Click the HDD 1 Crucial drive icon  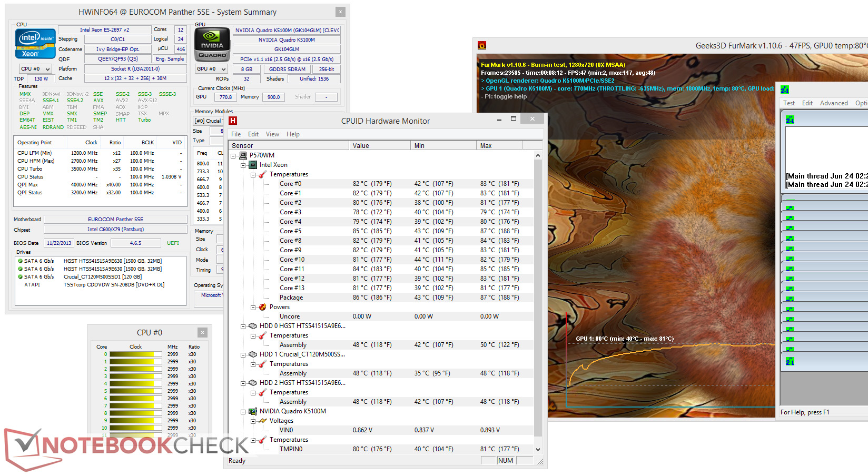[x=253, y=354]
